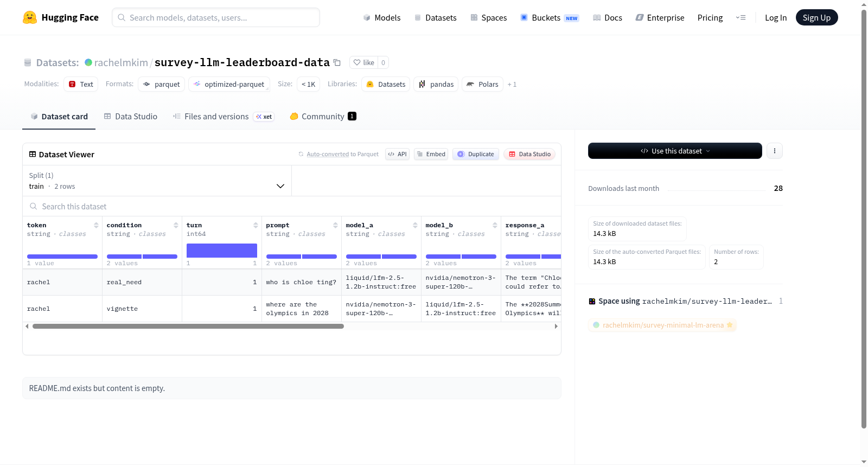868x467 pixels.
Task: Click the API button in Dataset Viewer
Action: pos(397,154)
